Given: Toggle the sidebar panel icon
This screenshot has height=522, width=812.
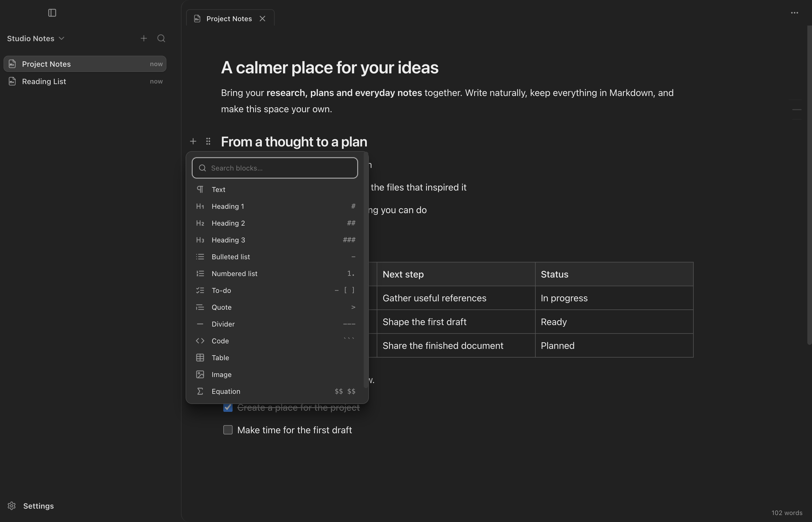Looking at the screenshot, I should pos(52,13).
